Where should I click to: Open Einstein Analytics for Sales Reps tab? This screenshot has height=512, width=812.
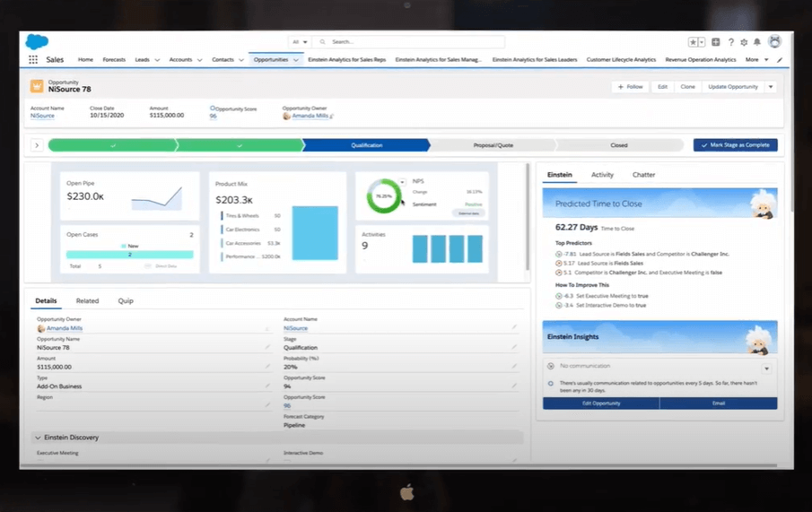(x=347, y=59)
